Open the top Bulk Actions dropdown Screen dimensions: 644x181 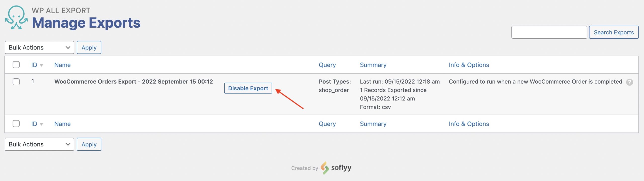coord(39,47)
